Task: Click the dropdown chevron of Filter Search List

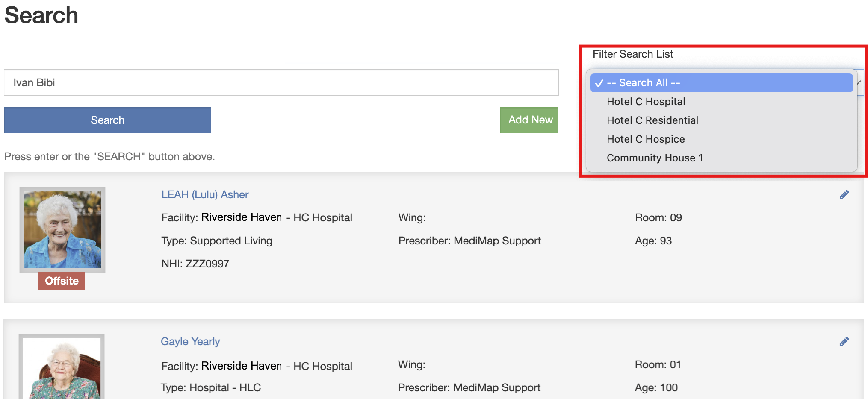Action: [x=858, y=82]
